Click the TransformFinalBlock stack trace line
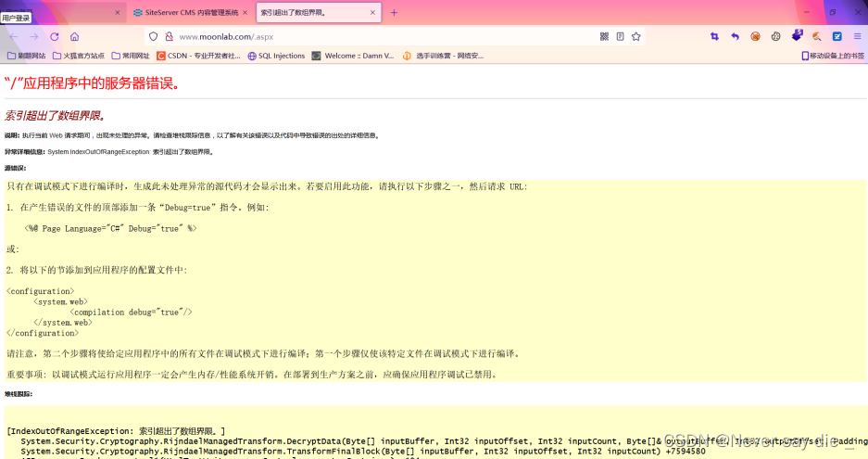 point(363,452)
